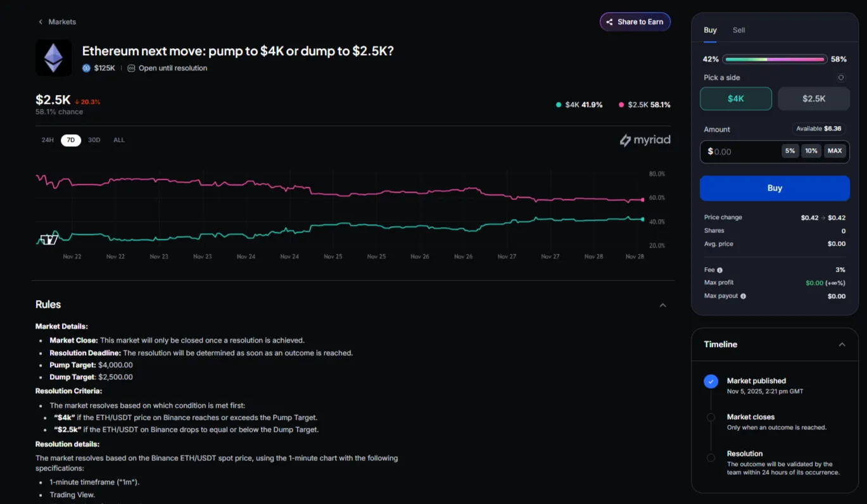Click the Ethereum logo icon

[53, 58]
